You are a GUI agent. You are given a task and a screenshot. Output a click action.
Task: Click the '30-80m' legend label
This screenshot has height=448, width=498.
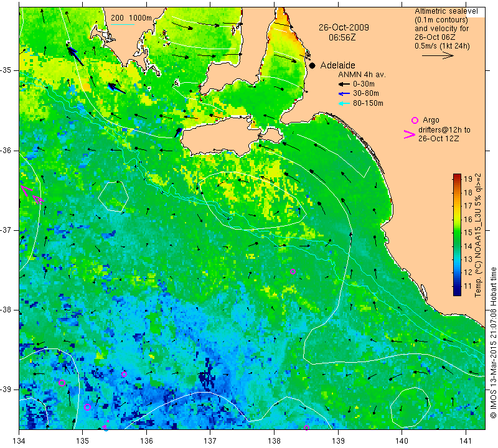tap(366, 93)
